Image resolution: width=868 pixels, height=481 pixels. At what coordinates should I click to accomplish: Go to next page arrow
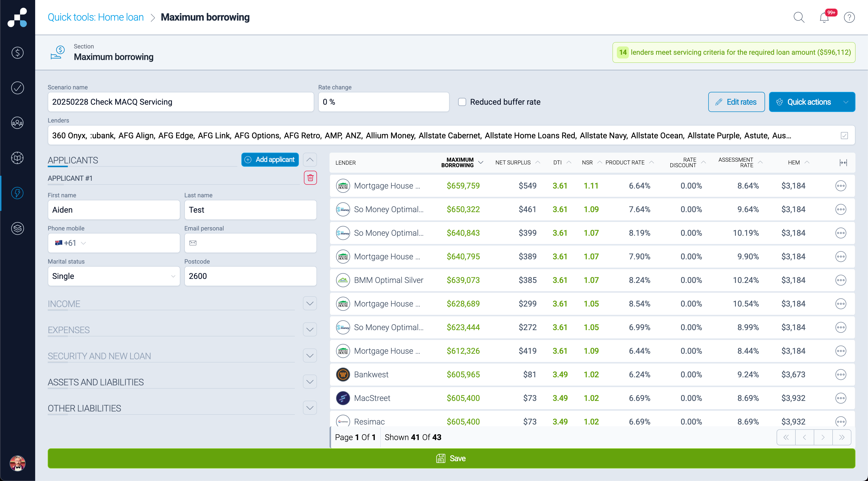pos(823,437)
